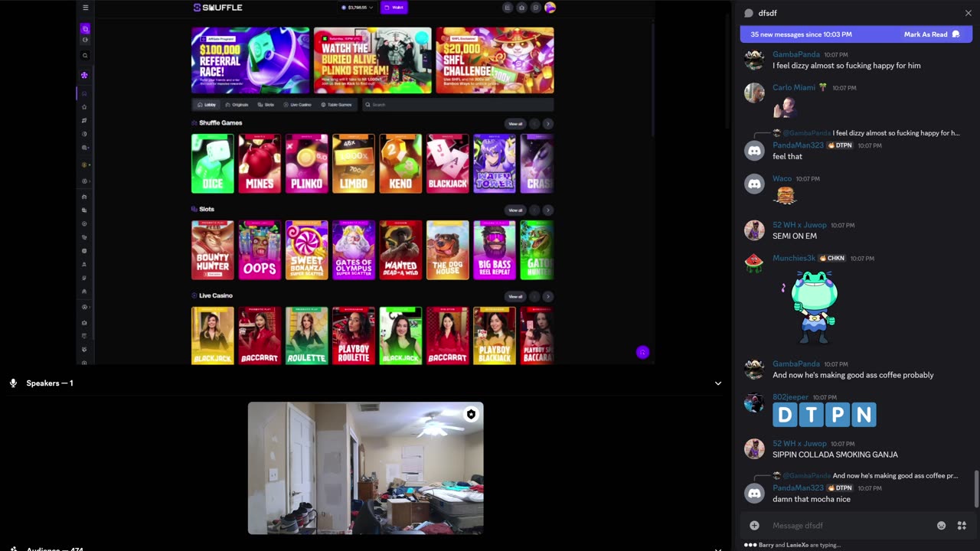Open the live Roulette table
The width and height of the screenshot is (980, 551).
pos(306,336)
